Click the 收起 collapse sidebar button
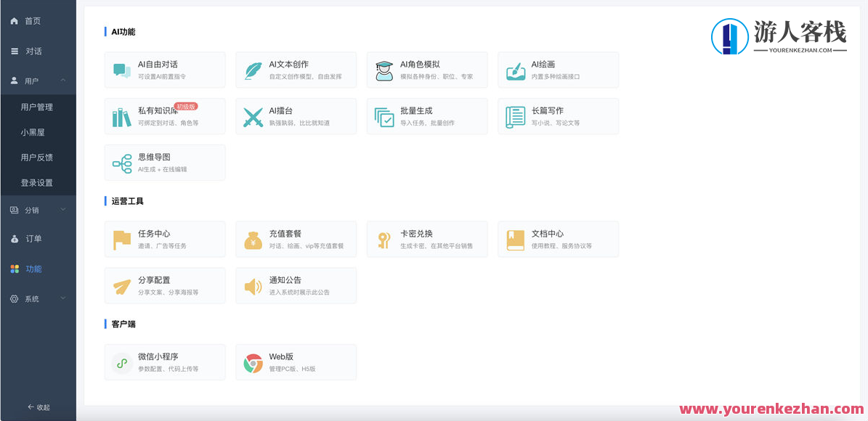This screenshot has height=421, width=868. click(x=38, y=407)
